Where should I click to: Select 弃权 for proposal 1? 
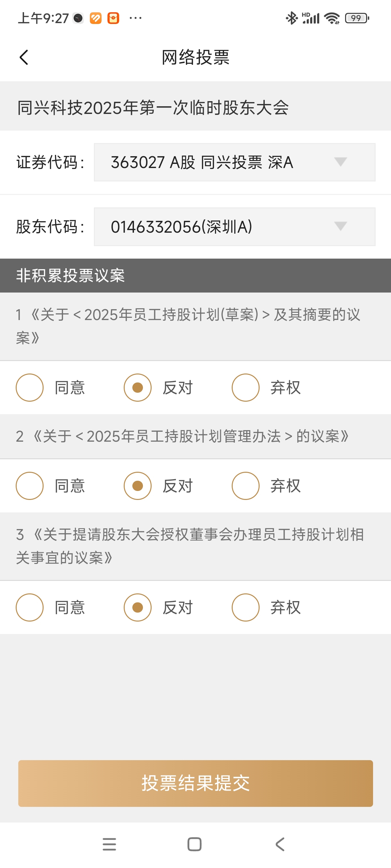pos(245,388)
